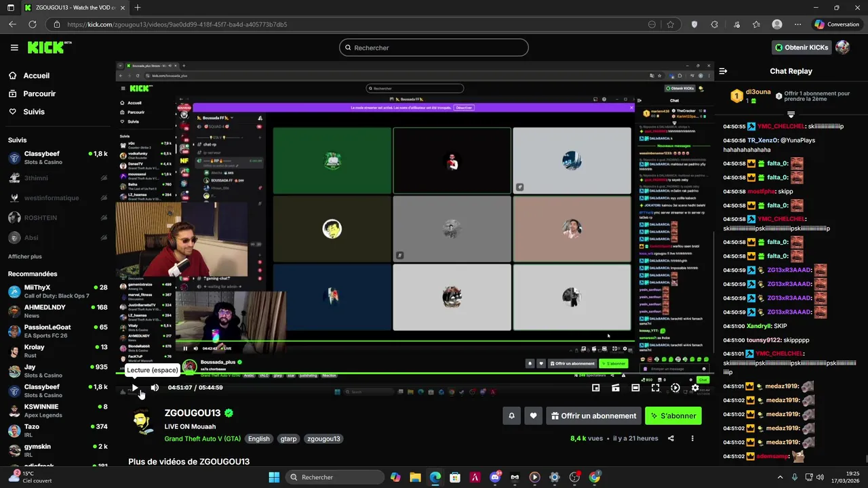Viewport: 868px width, 488px height.
Task: Toggle notifications bell for ZGOUGOU13
Action: 512,415
